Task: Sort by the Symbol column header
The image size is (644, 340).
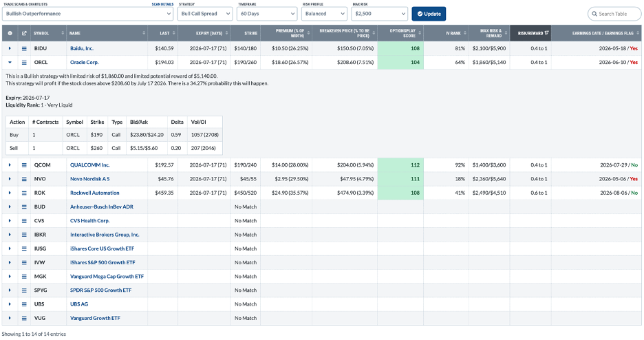Action: coord(48,33)
